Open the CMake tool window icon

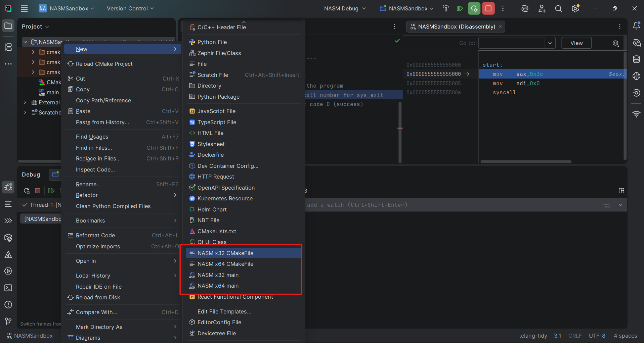[8, 254]
